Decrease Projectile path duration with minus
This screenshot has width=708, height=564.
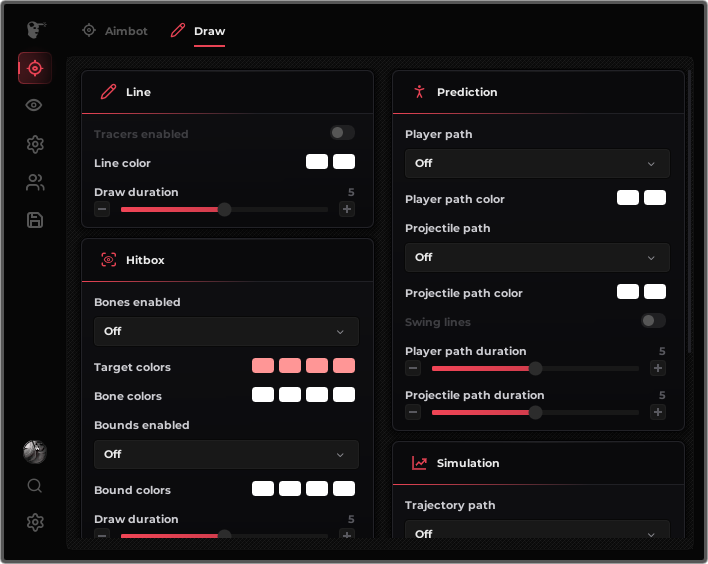point(413,412)
